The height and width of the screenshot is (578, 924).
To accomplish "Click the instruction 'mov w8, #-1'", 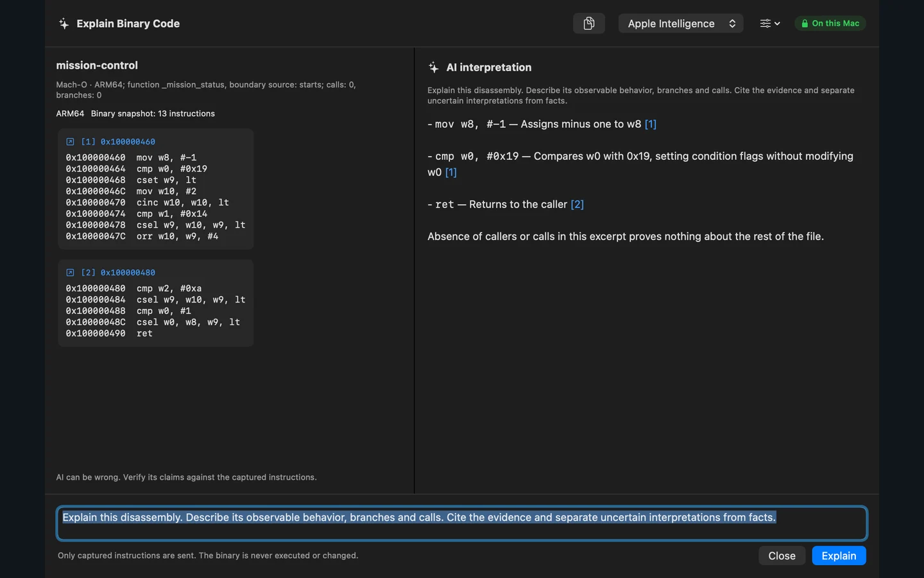I will 166,158.
